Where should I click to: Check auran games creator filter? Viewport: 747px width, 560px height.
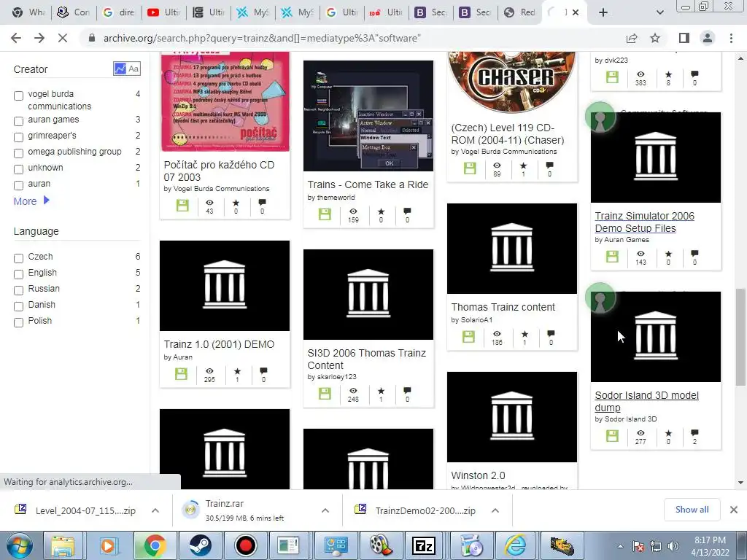coord(18,121)
